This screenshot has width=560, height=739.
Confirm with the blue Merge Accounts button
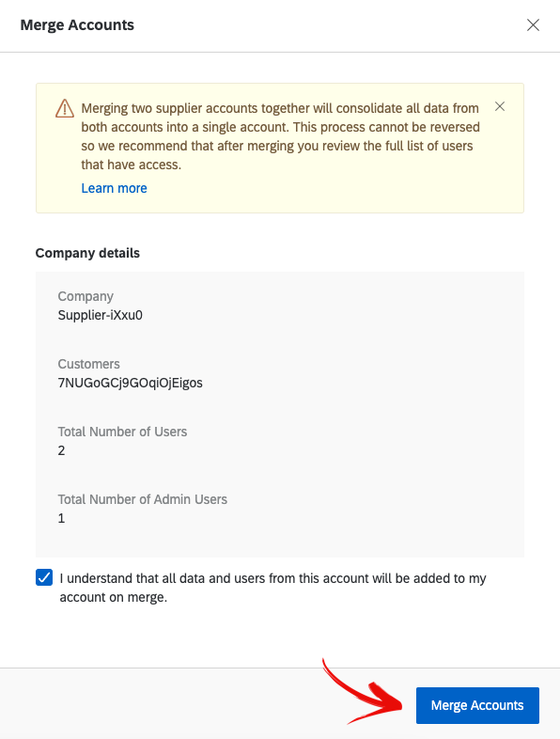(477, 705)
